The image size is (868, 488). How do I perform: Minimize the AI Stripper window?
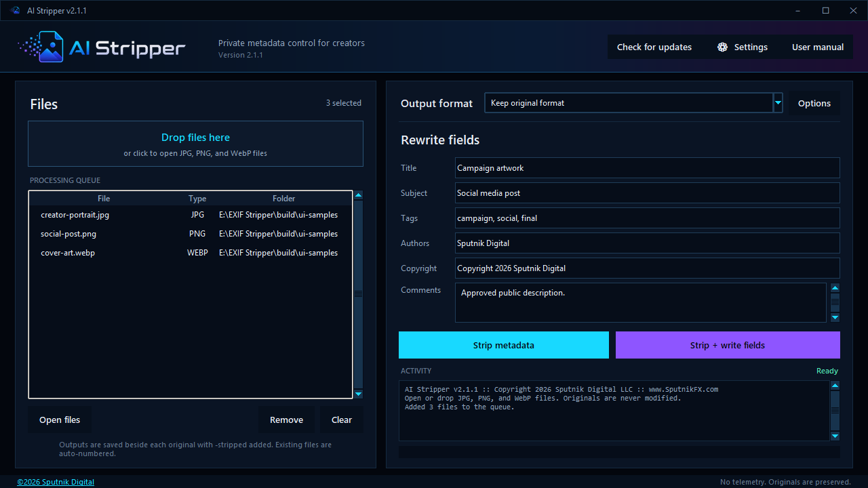pos(796,10)
